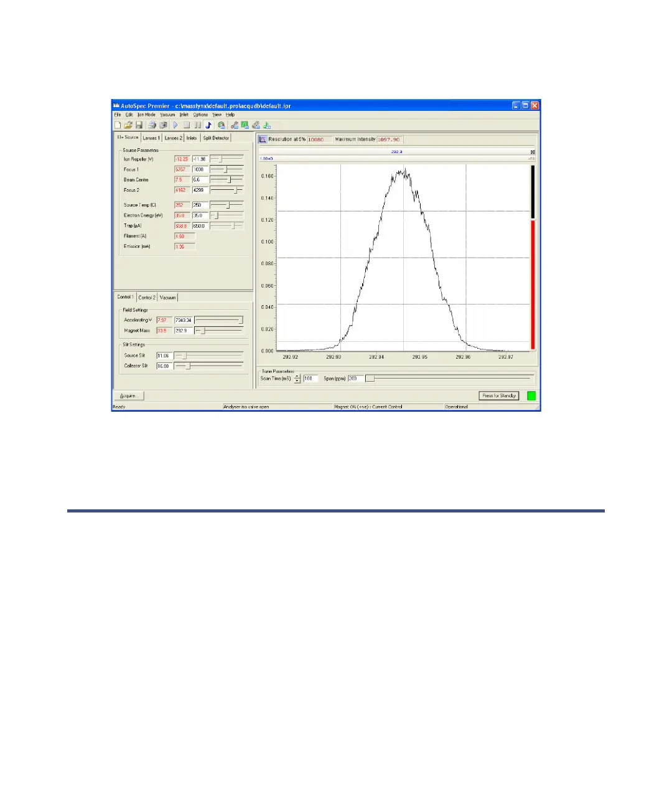Click the Beam Centre setpoint field

coord(200,179)
